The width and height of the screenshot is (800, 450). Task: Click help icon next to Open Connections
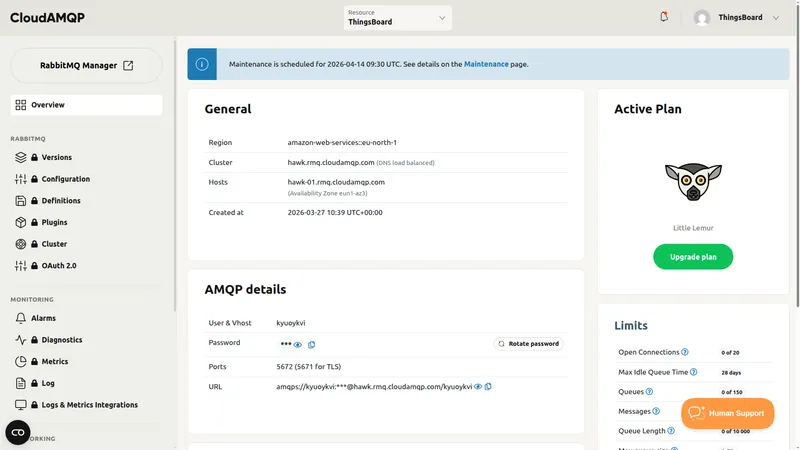tap(685, 352)
